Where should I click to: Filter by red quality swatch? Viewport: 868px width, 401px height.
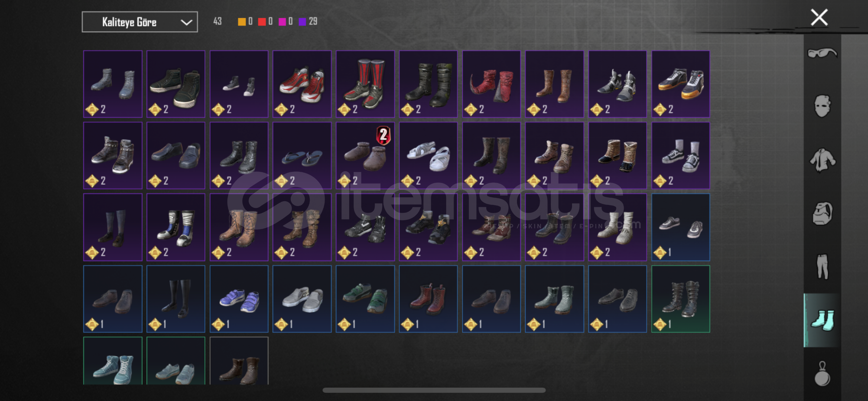pos(262,22)
